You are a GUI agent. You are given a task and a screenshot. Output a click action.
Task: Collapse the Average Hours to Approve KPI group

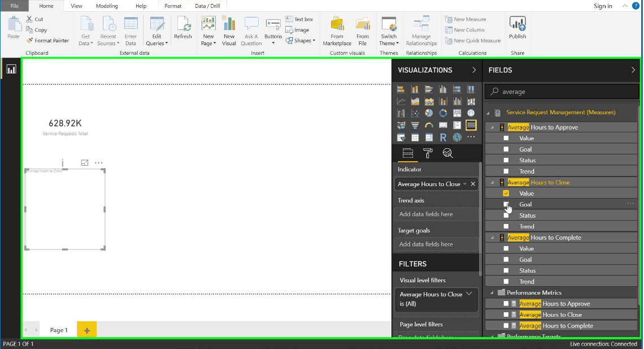click(492, 127)
